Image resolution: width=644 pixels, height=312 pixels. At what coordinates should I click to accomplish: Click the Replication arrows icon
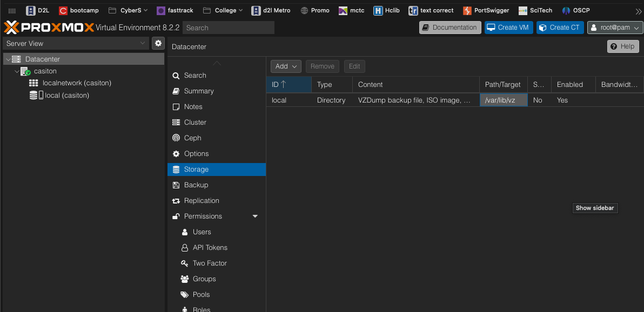point(176,201)
